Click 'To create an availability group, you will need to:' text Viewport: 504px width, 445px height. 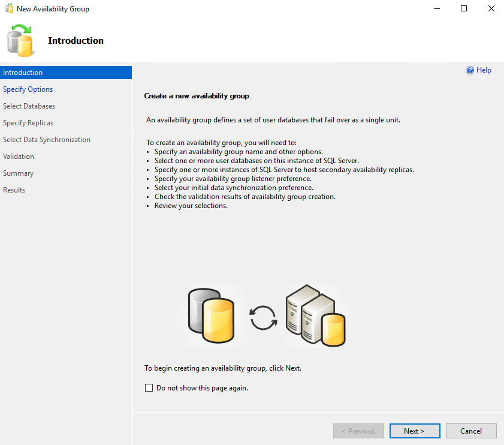click(222, 143)
